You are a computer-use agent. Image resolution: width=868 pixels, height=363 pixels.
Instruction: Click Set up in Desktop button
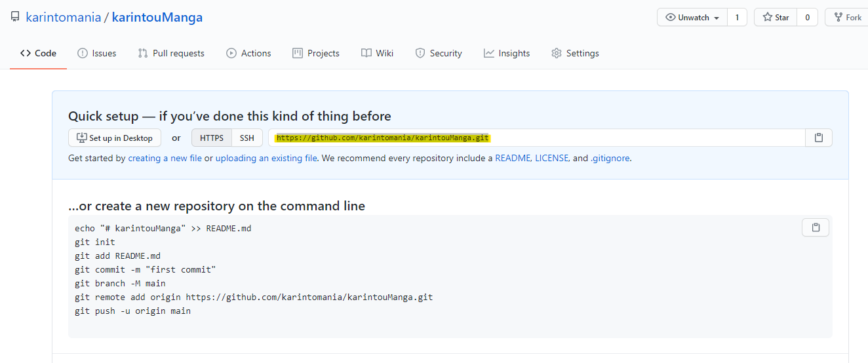click(x=115, y=138)
